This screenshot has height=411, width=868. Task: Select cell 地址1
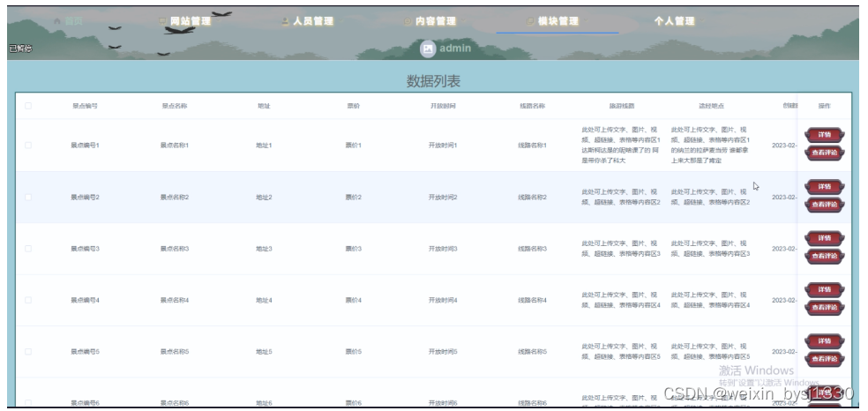[264, 146]
